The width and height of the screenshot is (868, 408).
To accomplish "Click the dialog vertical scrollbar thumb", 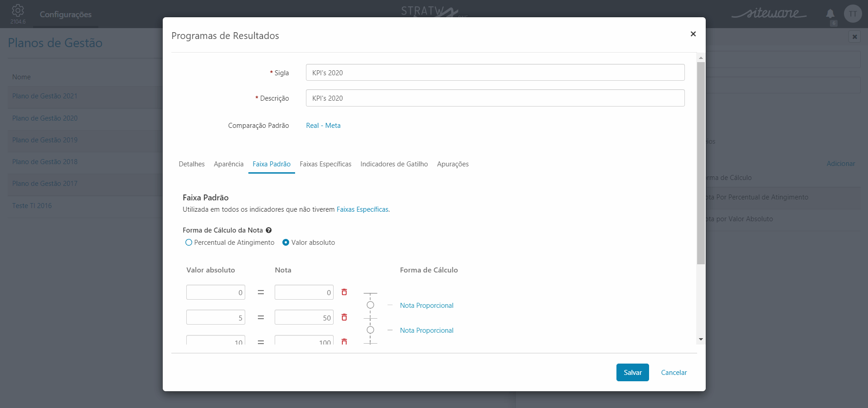I will 701,163.
